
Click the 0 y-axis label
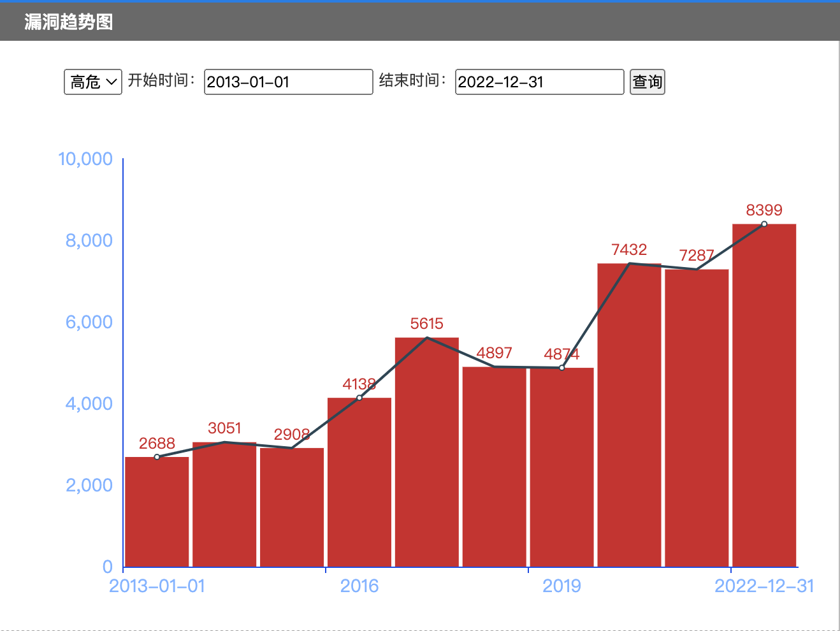[108, 567]
